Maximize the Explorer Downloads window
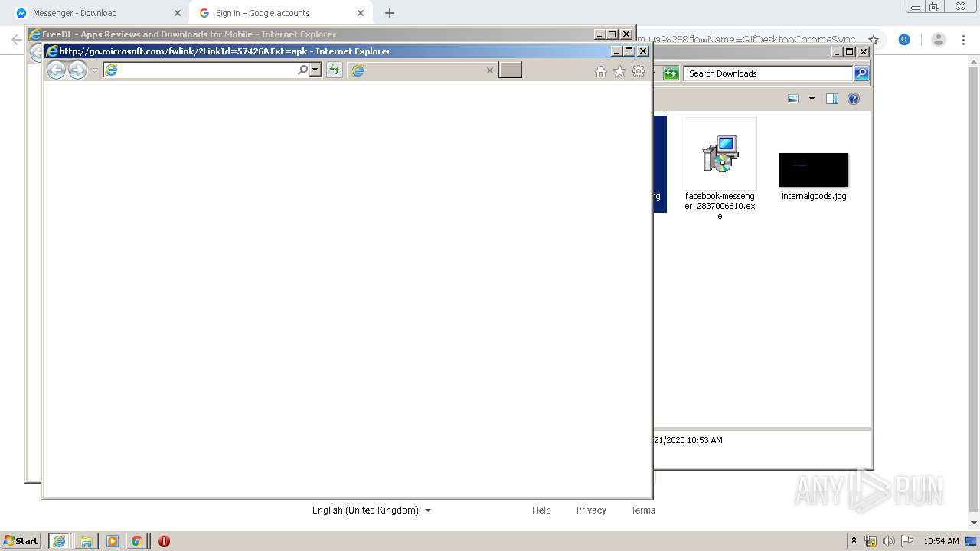 click(x=850, y=52)
